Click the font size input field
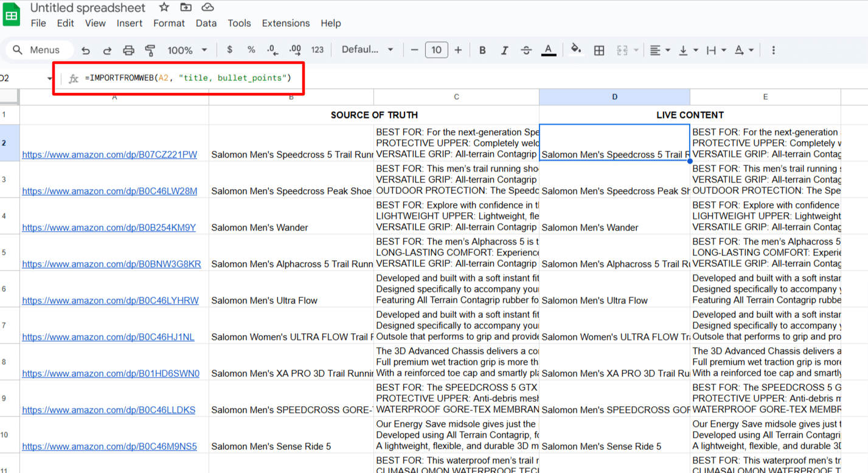The height and width of the screenshot is (473, 868). (436, 50)
